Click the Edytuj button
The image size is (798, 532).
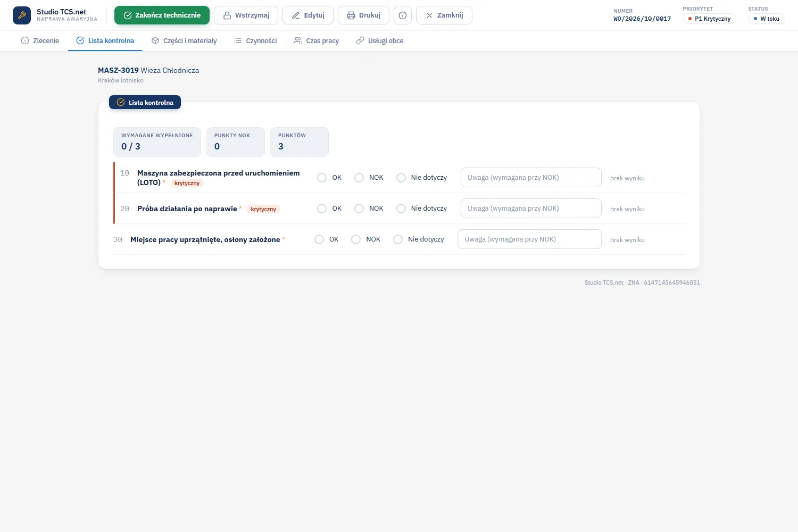tap(308, 15)
